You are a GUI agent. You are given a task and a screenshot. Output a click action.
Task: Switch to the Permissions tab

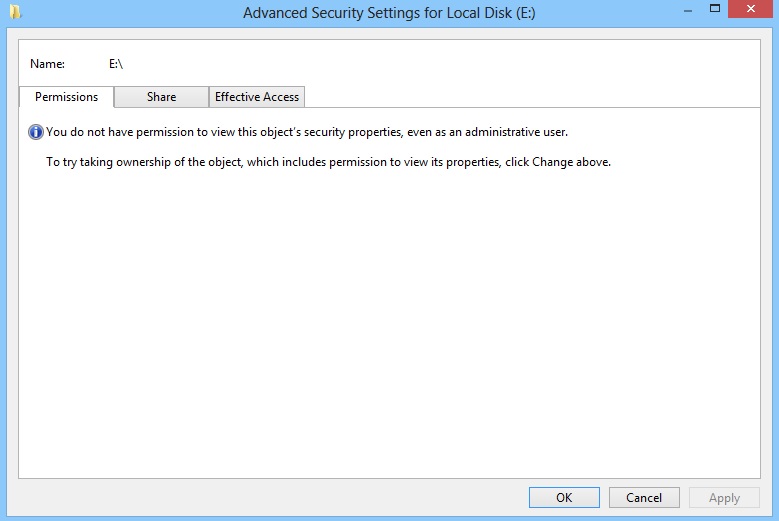(66, 97)
